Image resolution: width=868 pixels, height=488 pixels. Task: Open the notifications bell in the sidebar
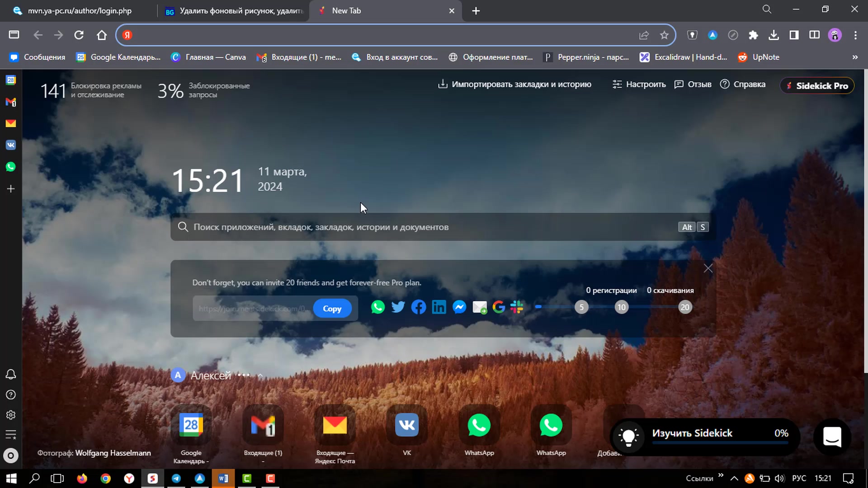[11, 375]
